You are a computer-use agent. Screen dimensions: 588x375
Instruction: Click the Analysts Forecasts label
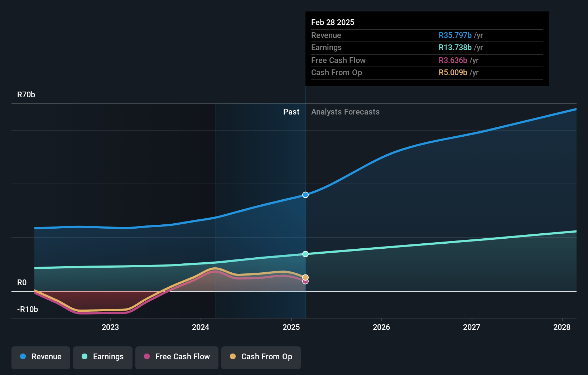point(345,112)
